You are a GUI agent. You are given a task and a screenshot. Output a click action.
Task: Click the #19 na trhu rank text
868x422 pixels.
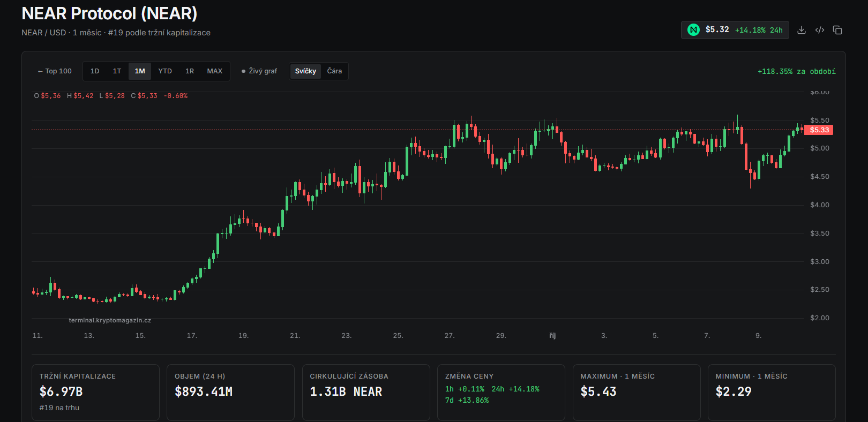[x=59, y=408]
